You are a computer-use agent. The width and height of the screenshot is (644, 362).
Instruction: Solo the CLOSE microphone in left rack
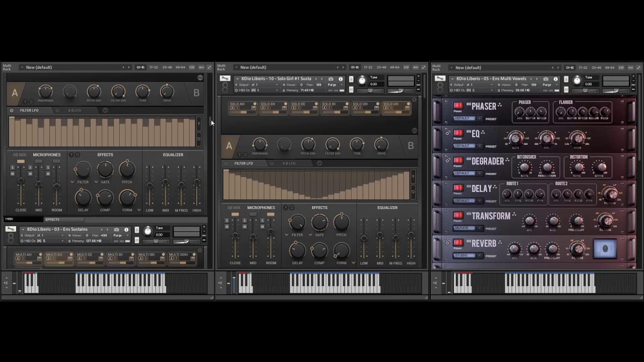13,168
